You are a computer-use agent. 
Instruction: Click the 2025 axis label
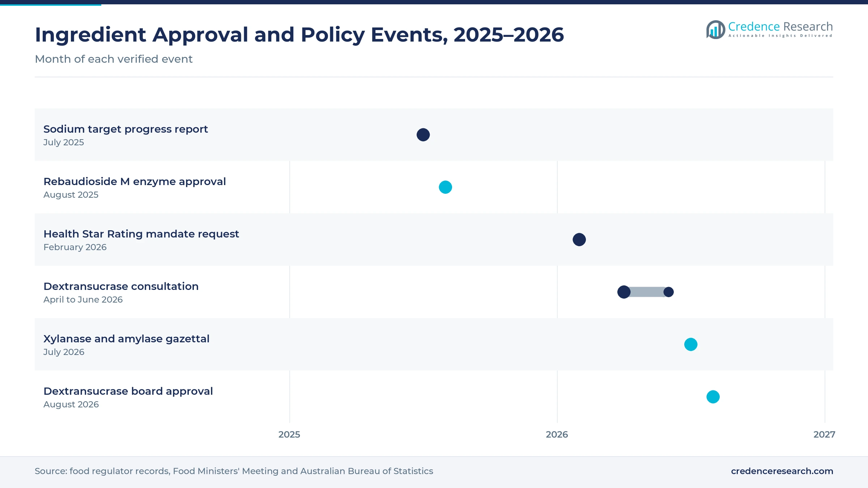tap(289, 435)
